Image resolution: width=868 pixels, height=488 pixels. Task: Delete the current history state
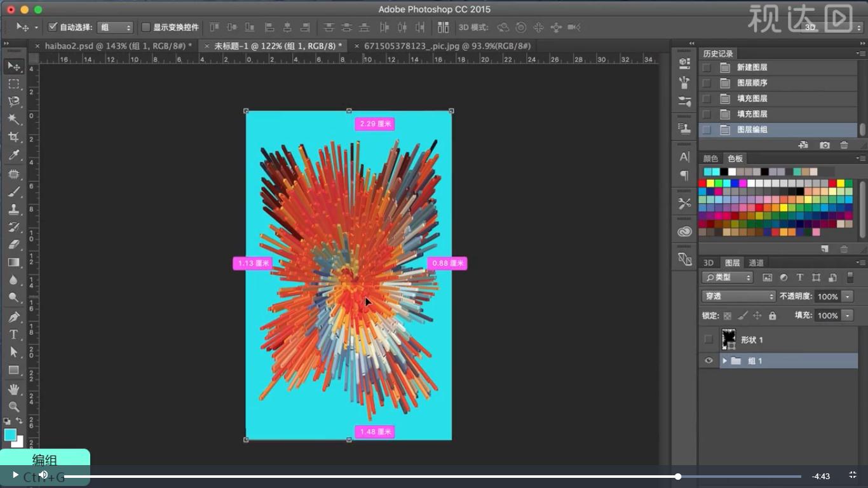[844, 146]
